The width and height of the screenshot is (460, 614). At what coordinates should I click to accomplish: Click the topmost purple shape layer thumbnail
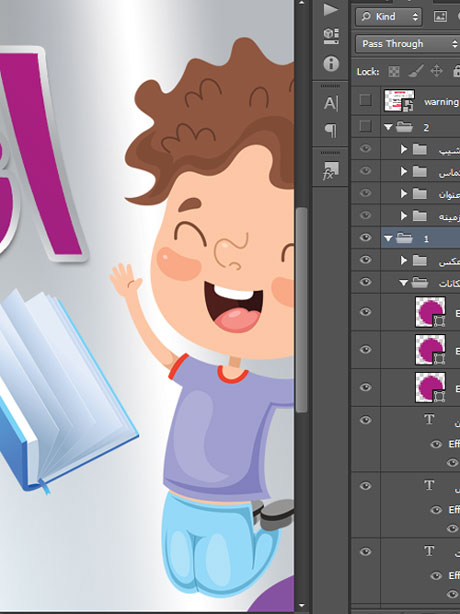tap(430, 312)
